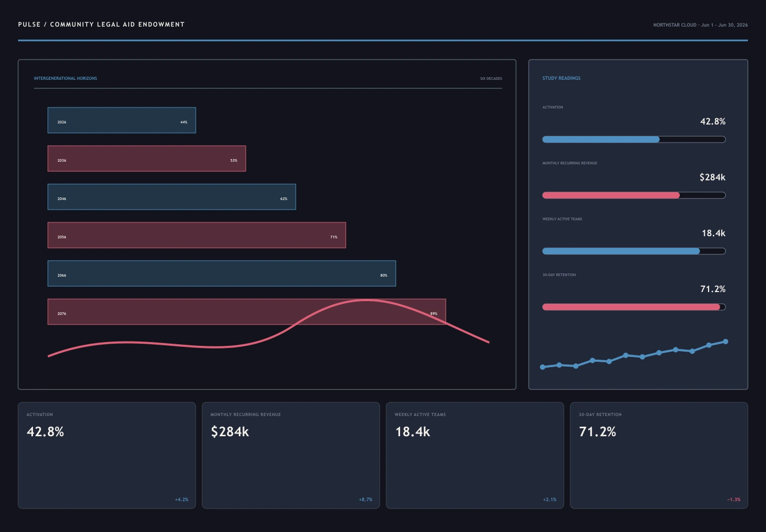Click the Pulse / Community Legal Aid Endowment title
Screen dimensions: 766x532
pos(101,24)
